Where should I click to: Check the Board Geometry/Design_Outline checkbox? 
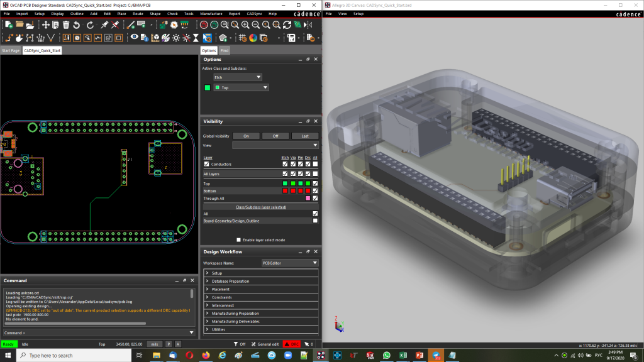coord(315,221)
